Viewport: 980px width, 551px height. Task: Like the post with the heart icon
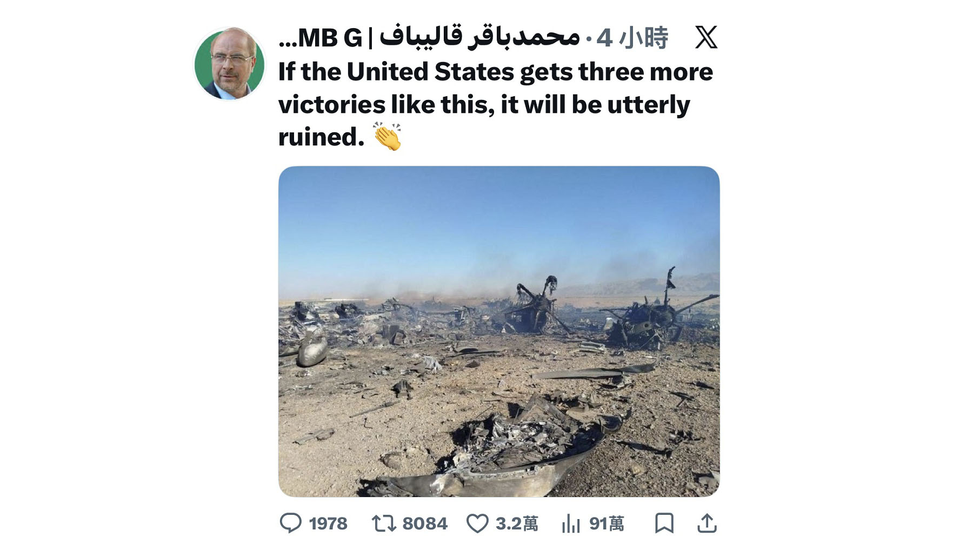point(477,523)
